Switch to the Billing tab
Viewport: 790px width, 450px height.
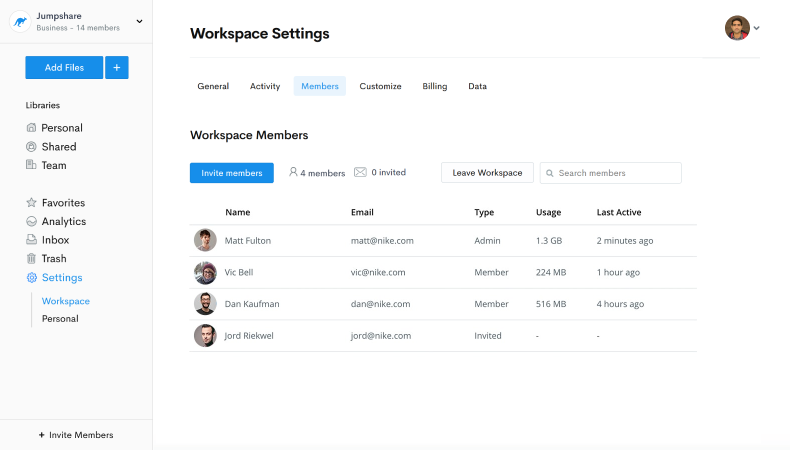point(435,87)
